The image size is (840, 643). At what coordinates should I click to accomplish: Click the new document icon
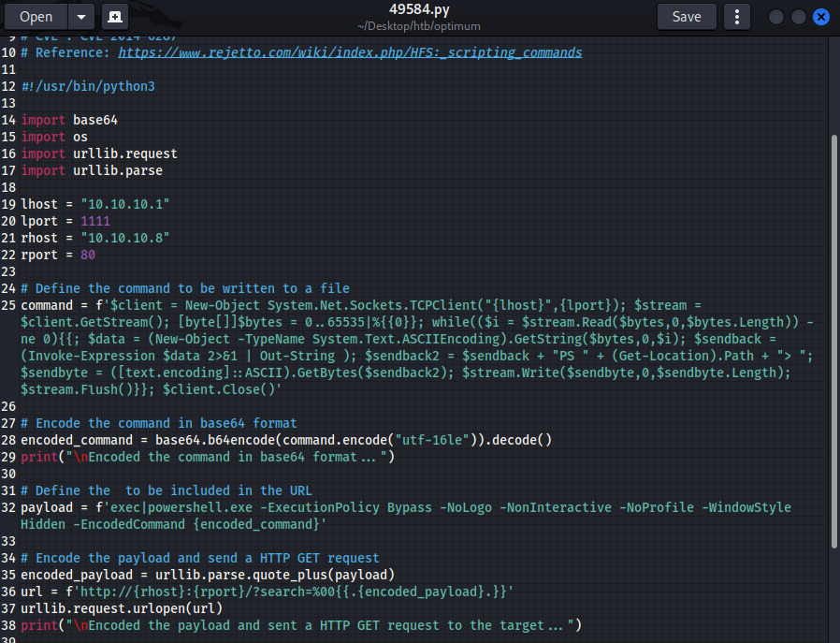[x=115, y=17]
